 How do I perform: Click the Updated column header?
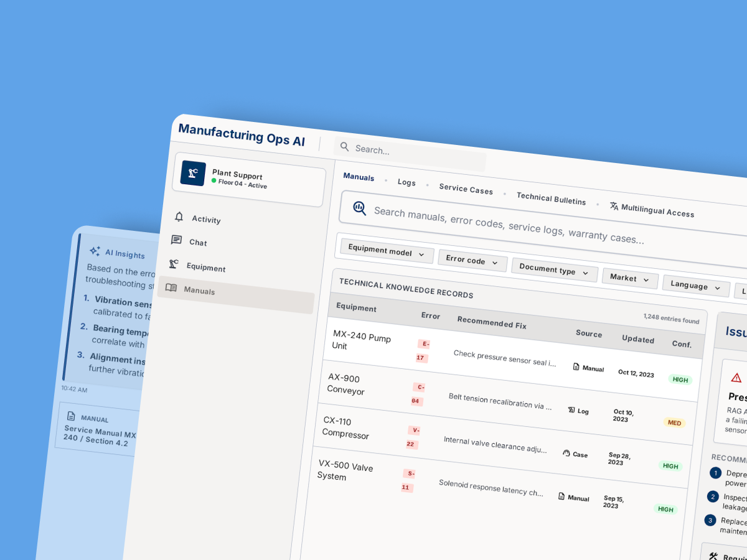click(638, 339)
